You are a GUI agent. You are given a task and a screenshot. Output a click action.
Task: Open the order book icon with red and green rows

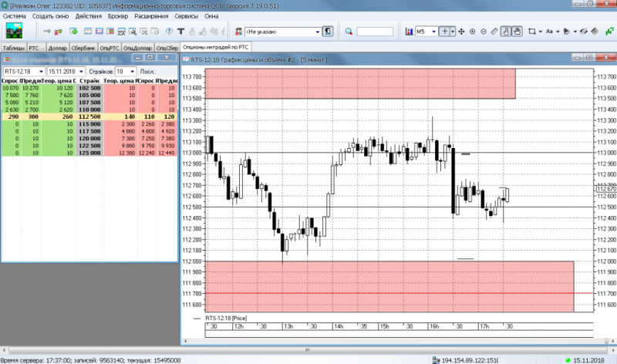click(x=110, y=32)
